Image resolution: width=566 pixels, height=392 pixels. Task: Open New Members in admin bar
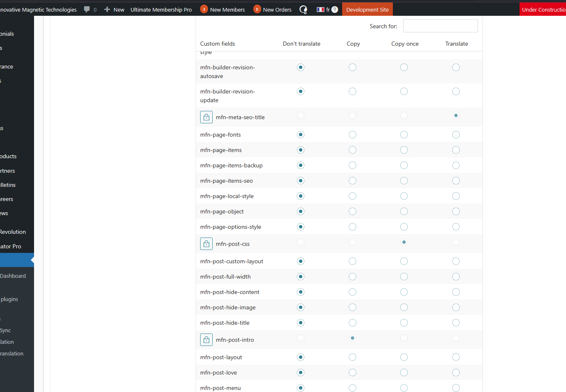coord(223,10)
